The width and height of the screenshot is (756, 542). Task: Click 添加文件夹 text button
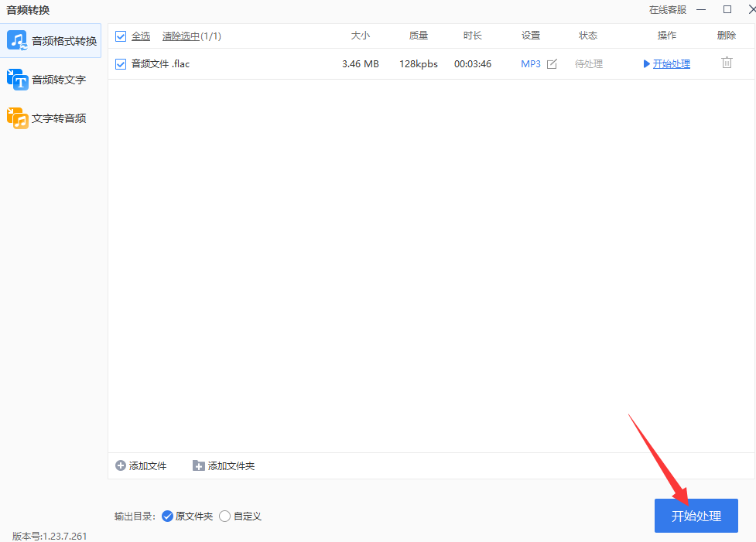(231, 465)
